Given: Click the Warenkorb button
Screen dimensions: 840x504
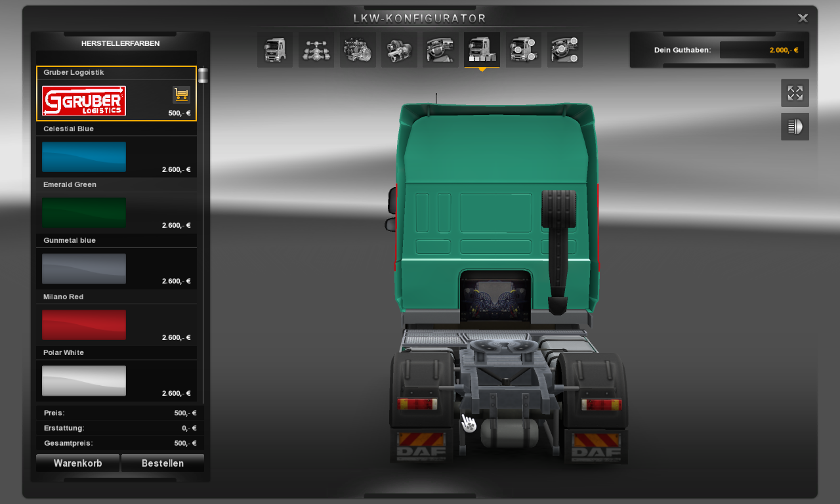Looking at the screenshot, I should [x=77, y=463].
